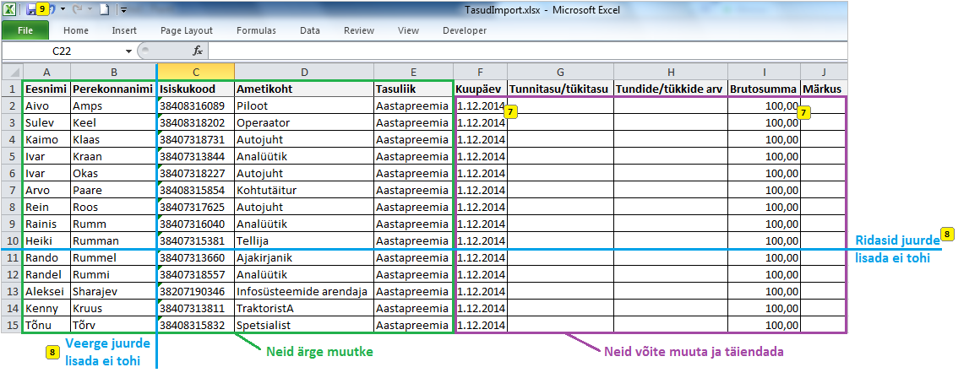Click the Redo arrow icon
The image size is (980, 378).
(76, 10)
